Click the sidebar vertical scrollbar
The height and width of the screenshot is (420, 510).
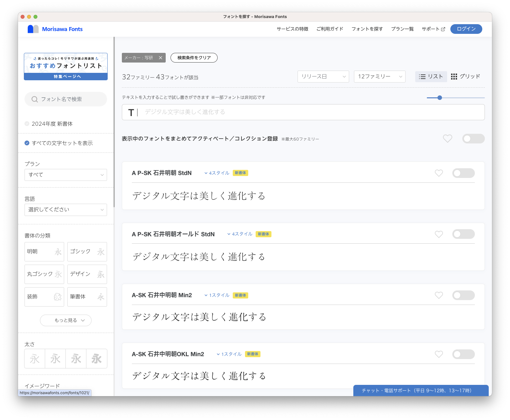click(114, 122)
